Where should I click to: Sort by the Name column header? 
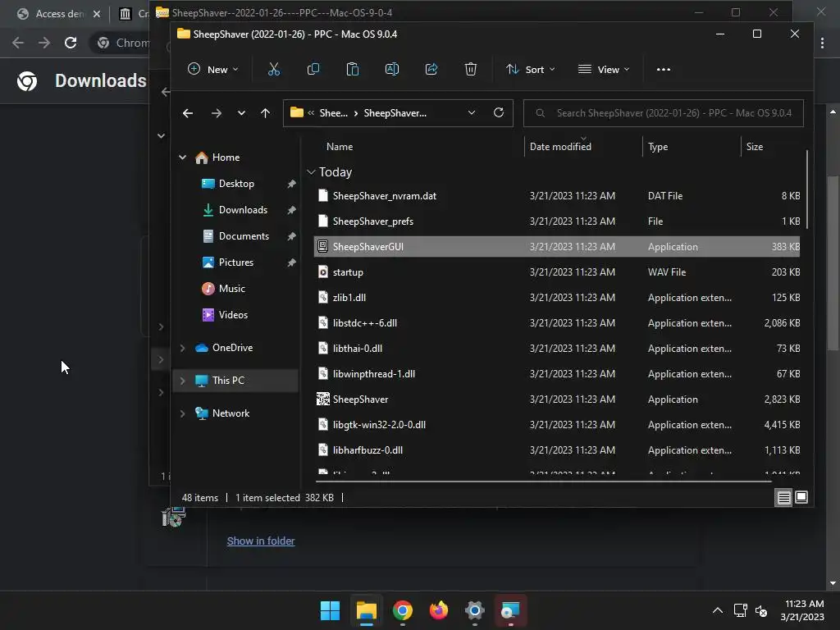click(340, 147)
